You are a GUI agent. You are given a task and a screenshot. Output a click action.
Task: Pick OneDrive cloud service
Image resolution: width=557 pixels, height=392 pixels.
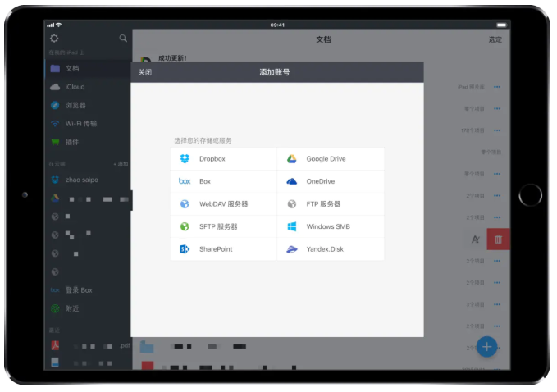[x=320, y=181]
